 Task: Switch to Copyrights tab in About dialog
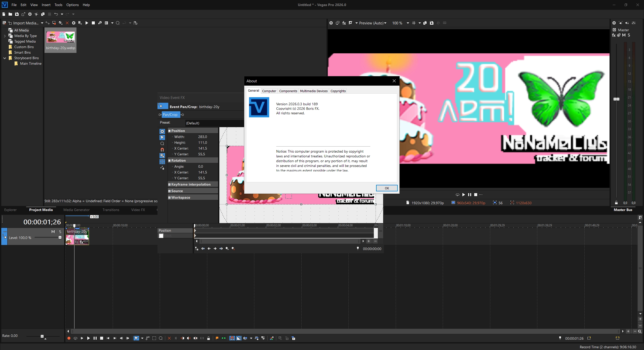click(338, 91)
